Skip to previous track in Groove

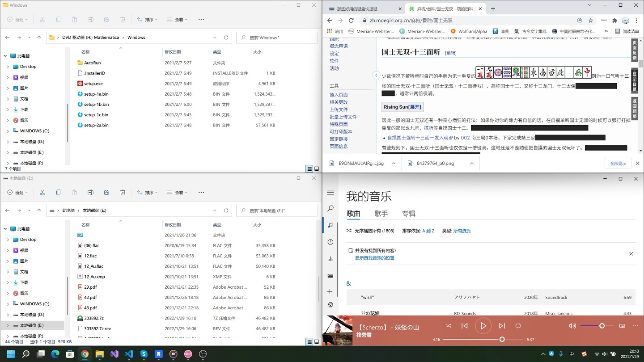(465, 326)
